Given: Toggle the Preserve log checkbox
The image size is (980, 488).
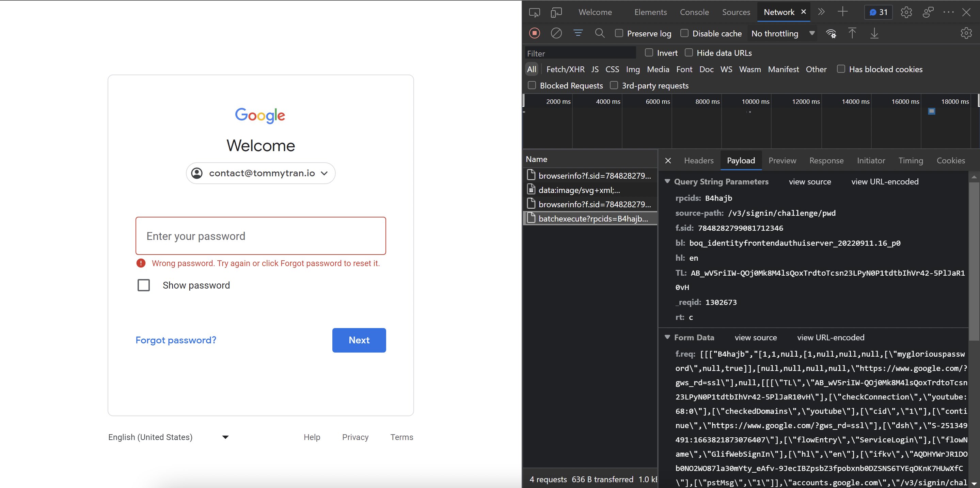Looking at the screenshot, I should pyautogui.click(x=617, y=33).
